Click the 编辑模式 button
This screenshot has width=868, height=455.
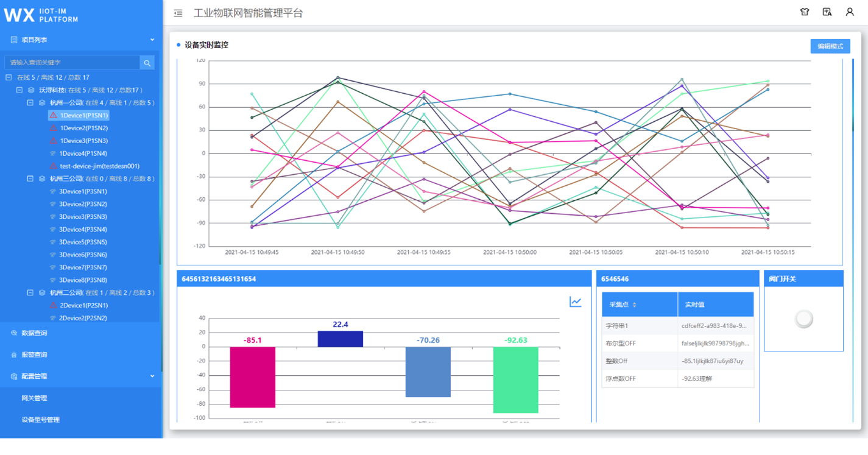pyautogui.click(x=830, y=46)
